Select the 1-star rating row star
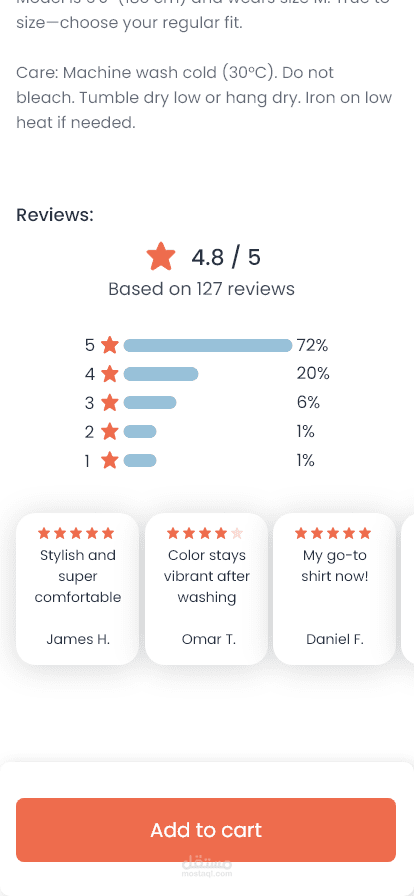Viewport: 414px width, 896px height. click(109, 460)
